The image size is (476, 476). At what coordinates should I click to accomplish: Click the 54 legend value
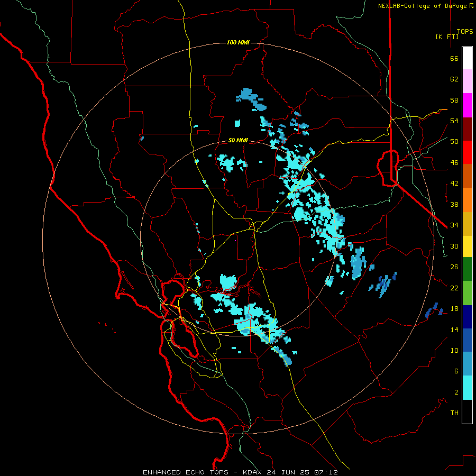[454, 121]
